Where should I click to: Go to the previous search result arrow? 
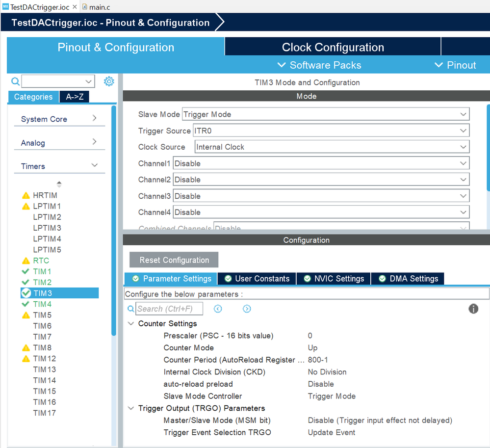pos(218,309)
